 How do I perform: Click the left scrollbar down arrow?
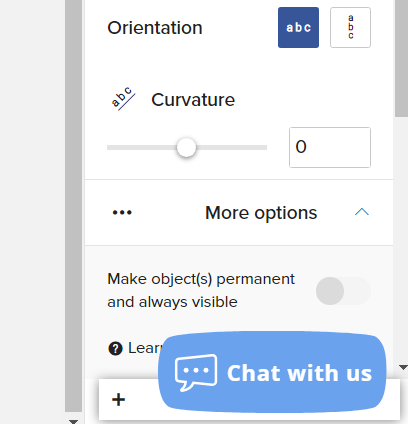(73, 421)
